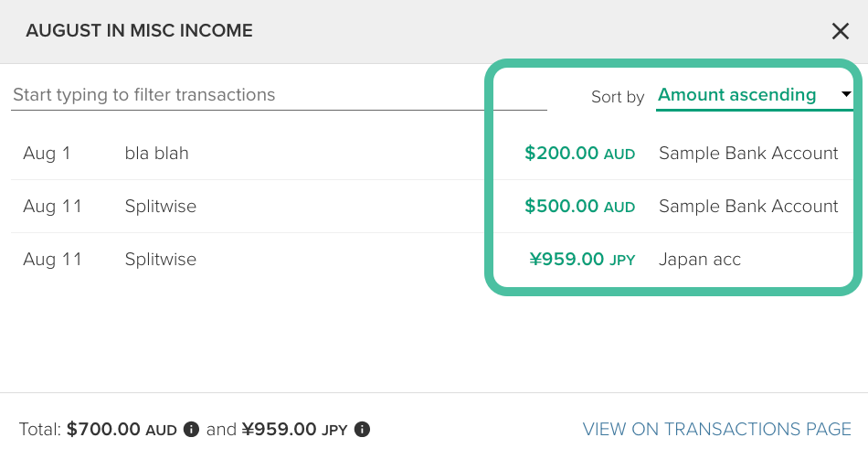The width and height of the screenshot is (868, 459).
Task: Select Sample Bank Account on $500 row
Action: click(x=748, y=207)
